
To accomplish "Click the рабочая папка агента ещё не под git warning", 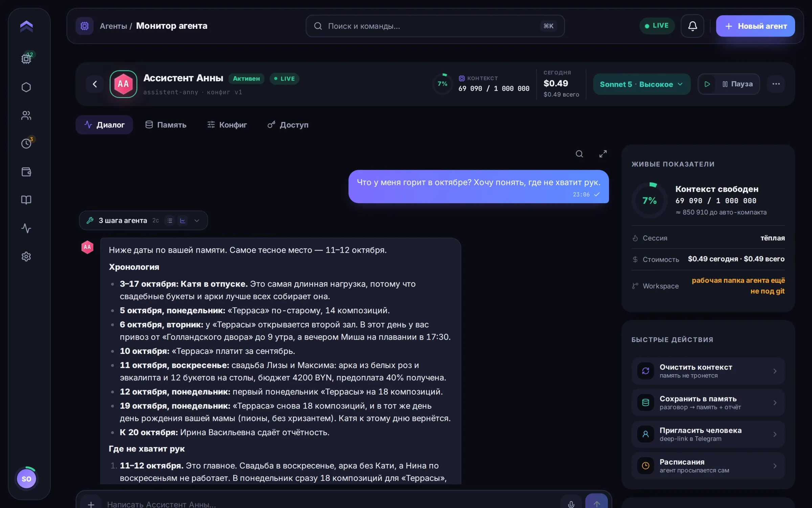I will click(x=738, y=285).
